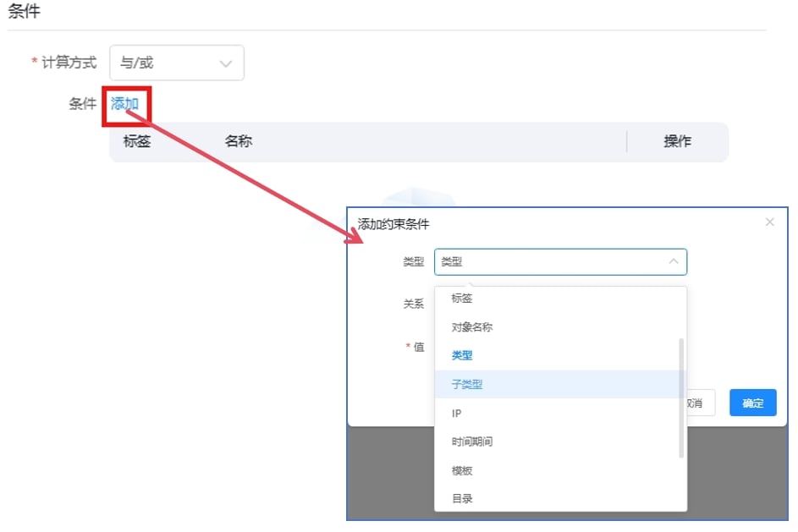Select 子类型 option in the dropdown list
Viewport: 798px width, 532px height.
[560, 384]
